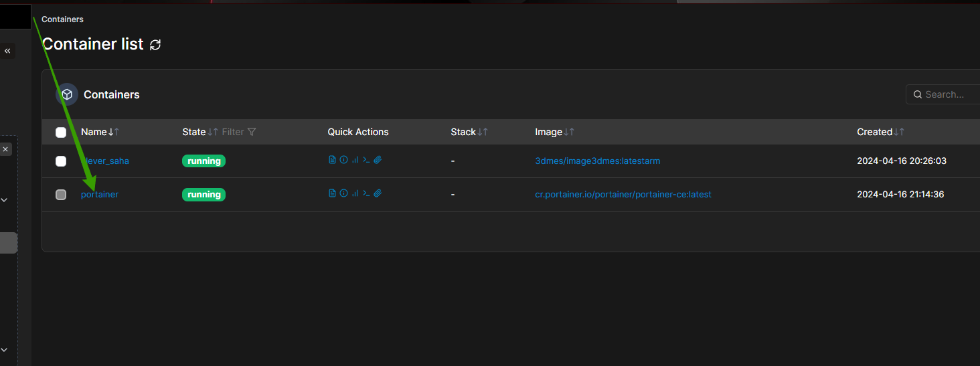
Task: Open the portainer container details
Action: point(100,195)
